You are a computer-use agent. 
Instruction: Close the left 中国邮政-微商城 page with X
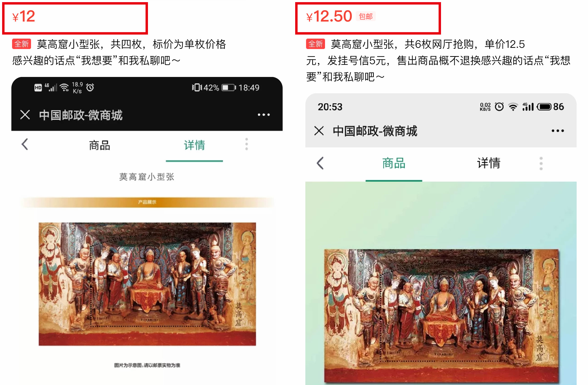pos(25,115)
